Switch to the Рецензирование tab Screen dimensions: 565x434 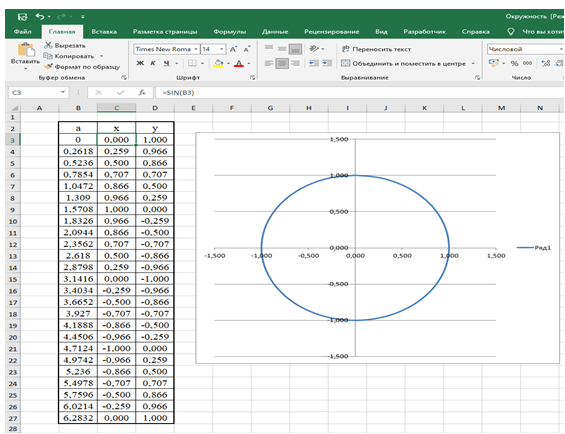(332, 32)
